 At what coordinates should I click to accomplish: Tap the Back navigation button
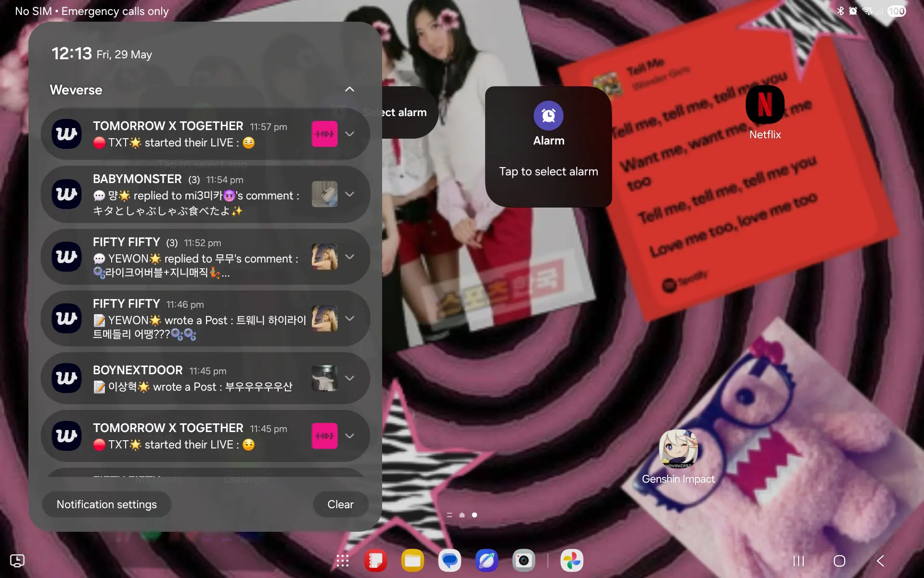(880, 561)
